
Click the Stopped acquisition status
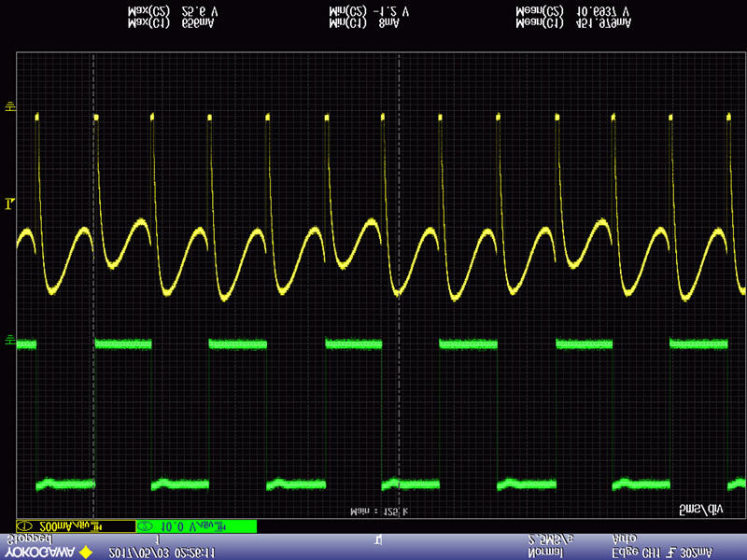point(29,539)
